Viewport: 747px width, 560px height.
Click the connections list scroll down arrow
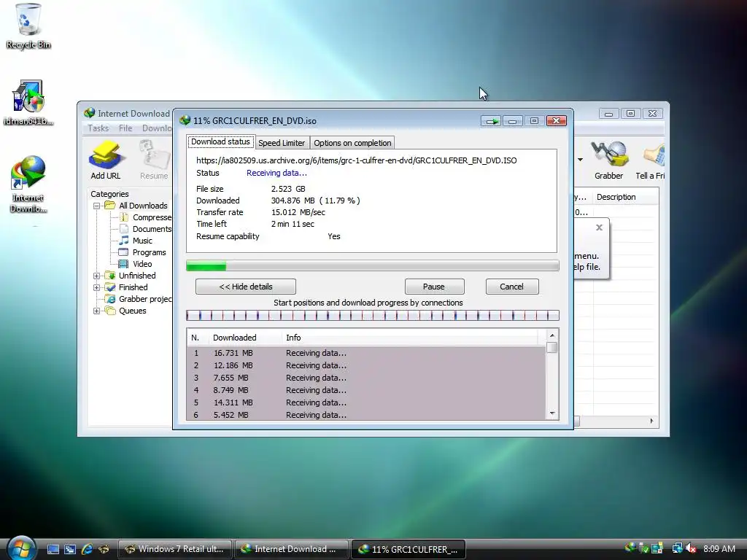click(552, 413)
